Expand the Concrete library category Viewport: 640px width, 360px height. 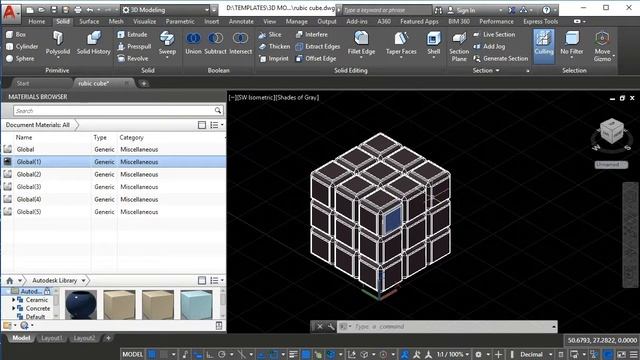click(13, 309)
